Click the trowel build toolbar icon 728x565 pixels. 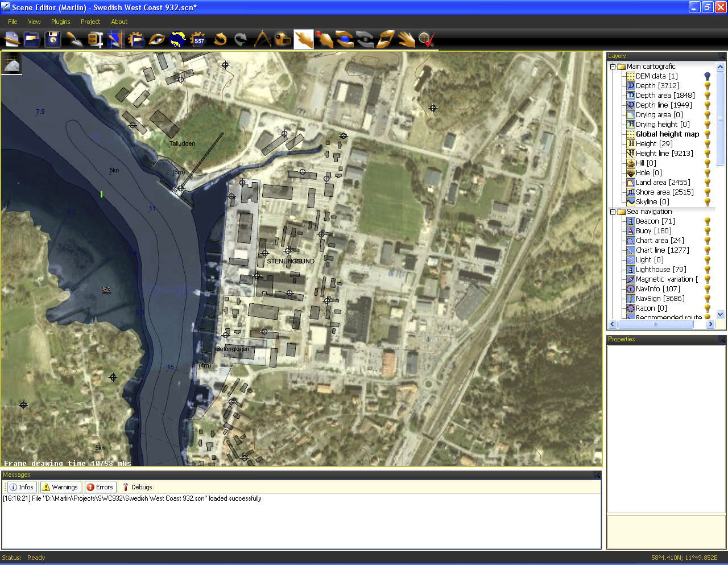(x=74, y=39)
